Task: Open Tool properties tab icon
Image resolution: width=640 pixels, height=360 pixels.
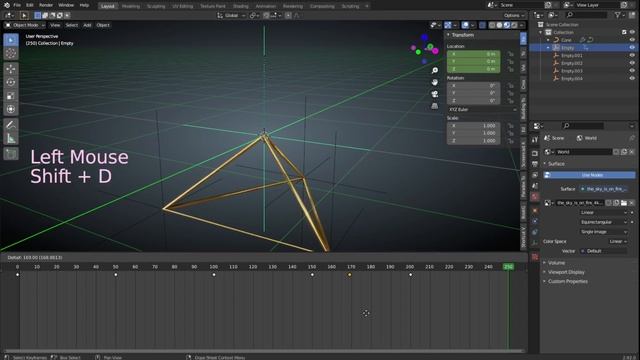Action: [535, 140]
